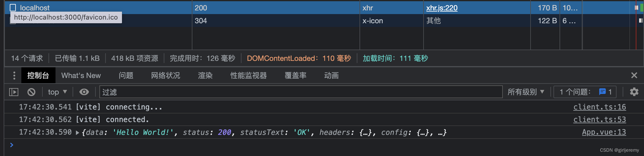
Task: Click the [vite] connecting... log message
Action: (x=119, y=107)
